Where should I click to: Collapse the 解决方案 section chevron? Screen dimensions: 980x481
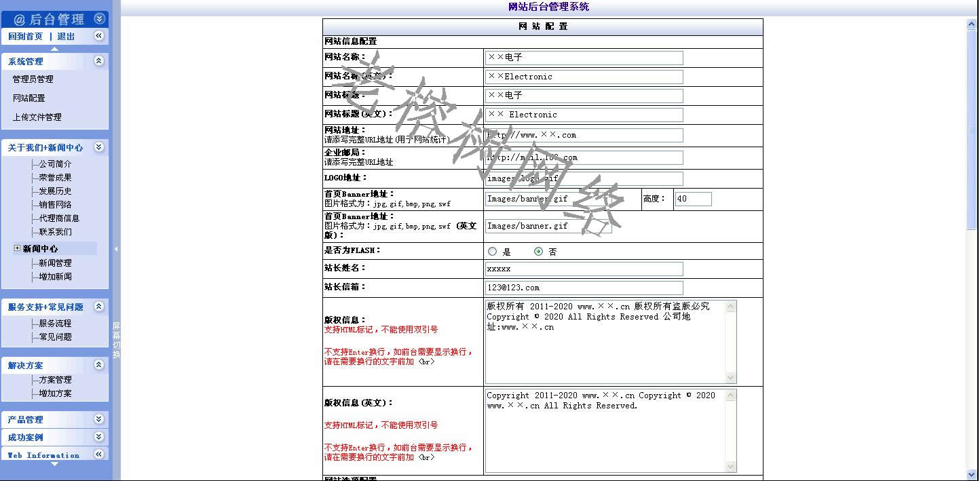click(x=99, y=365)
